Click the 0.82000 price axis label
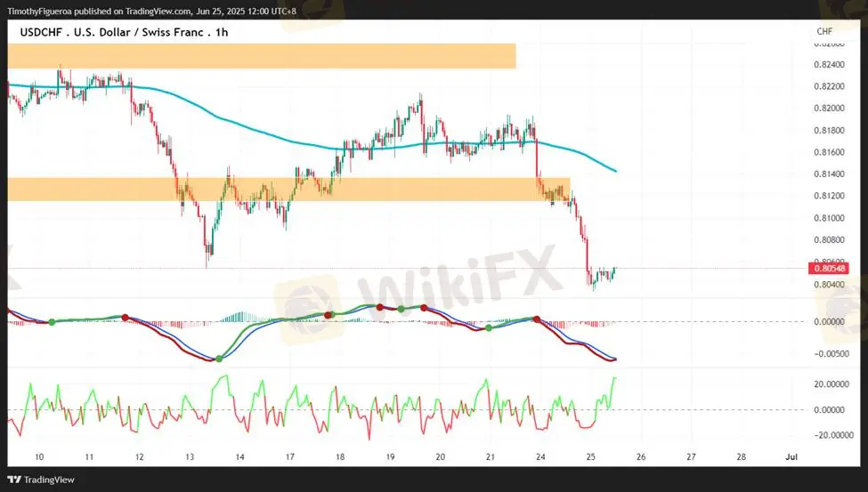Screen dimensions: 868x492 (x=829, y=109)
